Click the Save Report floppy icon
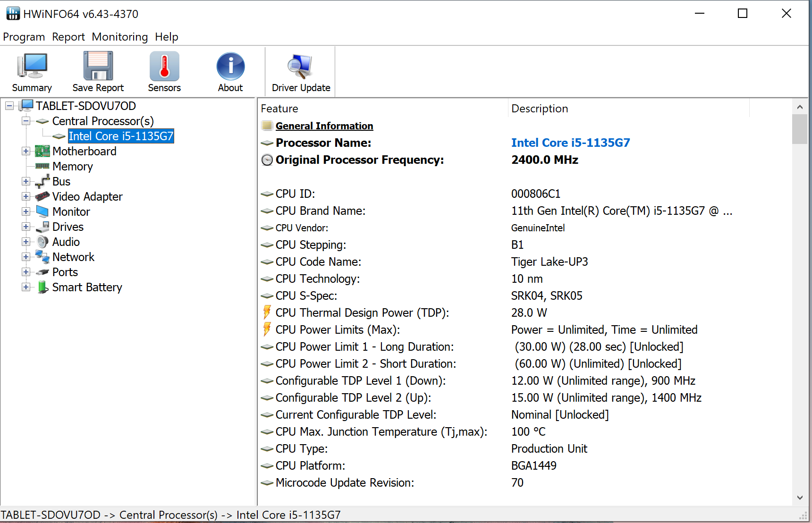The image size is (812, 523). pos(98,67)
